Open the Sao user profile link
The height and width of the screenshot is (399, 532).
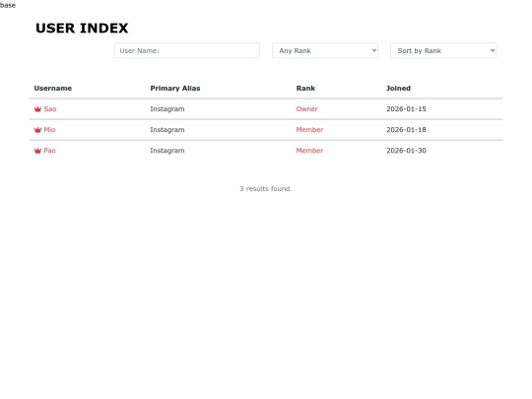click(50, 109)
